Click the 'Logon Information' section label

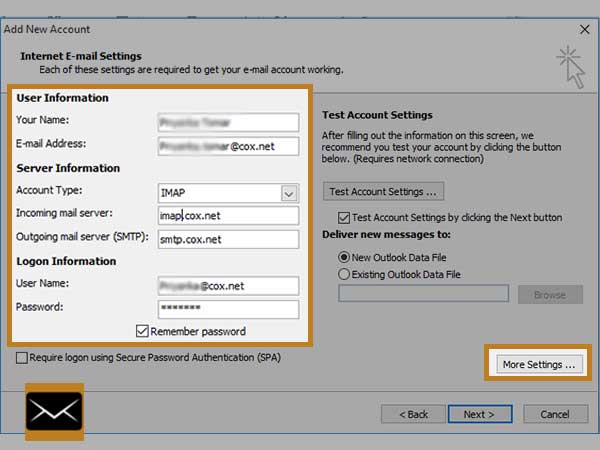[66, 261]
